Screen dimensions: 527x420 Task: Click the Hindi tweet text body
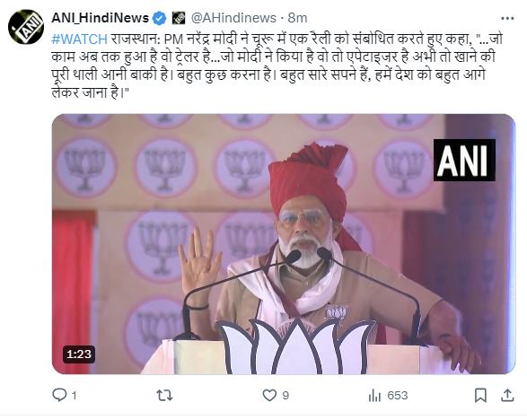pos(277,66)
